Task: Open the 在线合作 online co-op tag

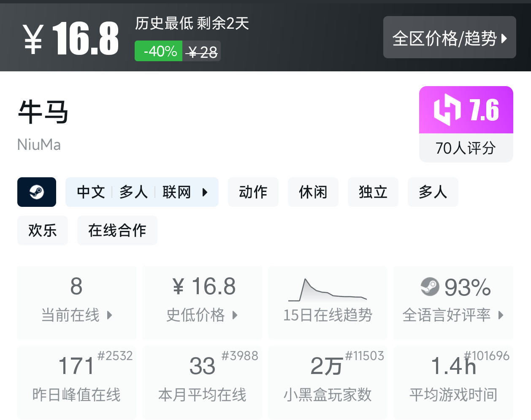Action: [117, 230]
